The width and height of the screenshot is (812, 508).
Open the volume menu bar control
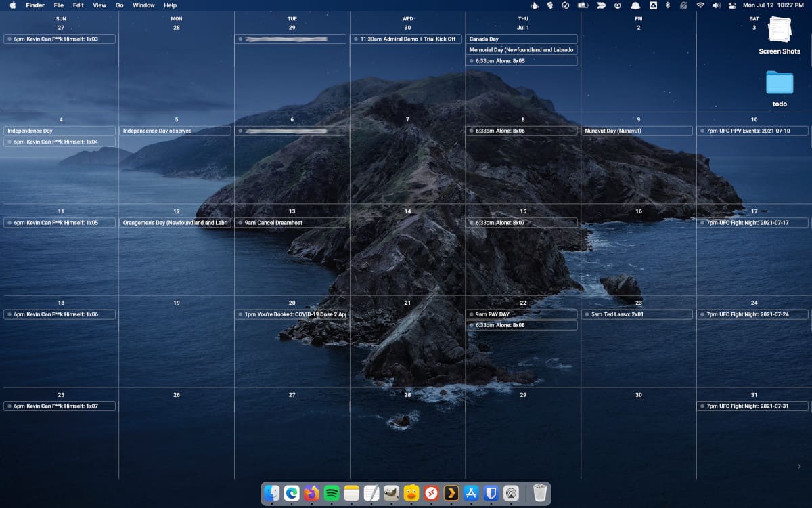click(716, 5)
